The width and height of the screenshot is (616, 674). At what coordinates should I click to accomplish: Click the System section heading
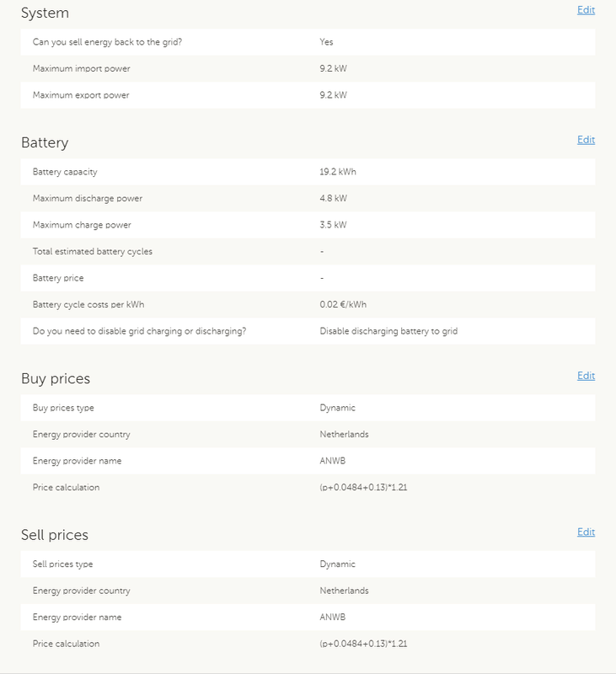[x=45, y=13]
